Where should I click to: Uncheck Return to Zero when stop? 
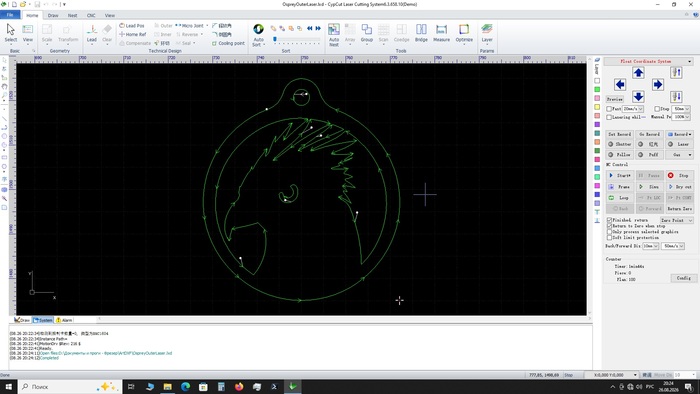(609, 226)
